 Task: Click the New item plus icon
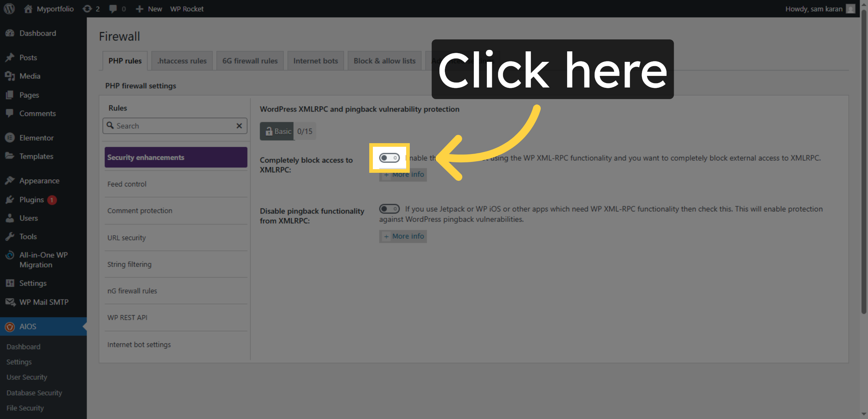139,9
